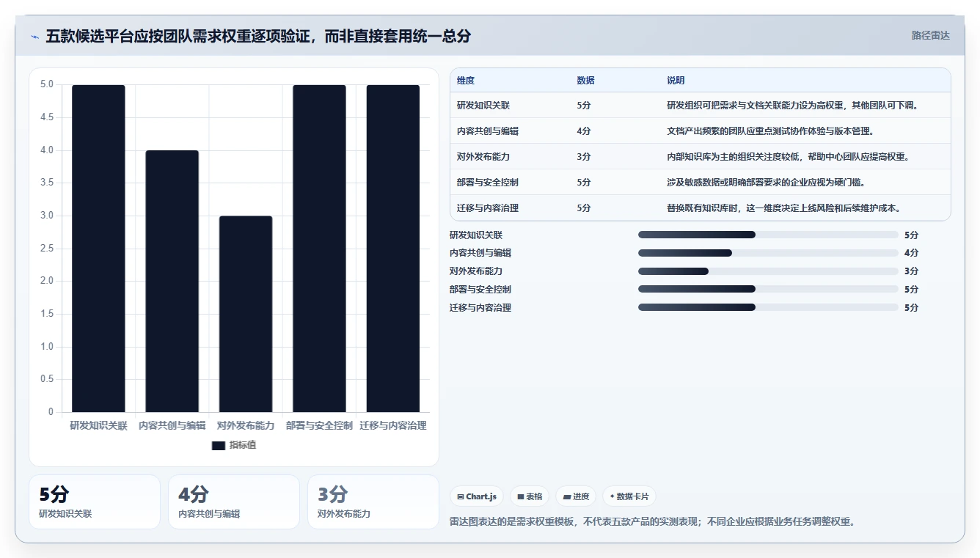The width and height of the screenshot is (980, 558).
Task: Click the 对外发布能力 table row name
Action: tap(483, 157)
